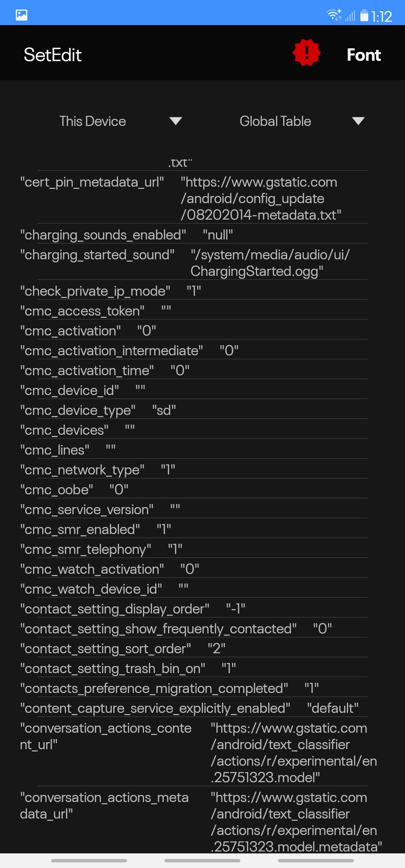
Task: Expand the Global Table dropdown arrow
Action: tap(358, 121)
